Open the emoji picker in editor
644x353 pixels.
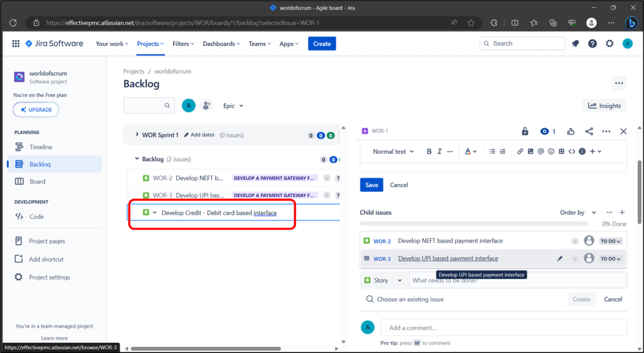pyautogui.click(x=551, y=152)
